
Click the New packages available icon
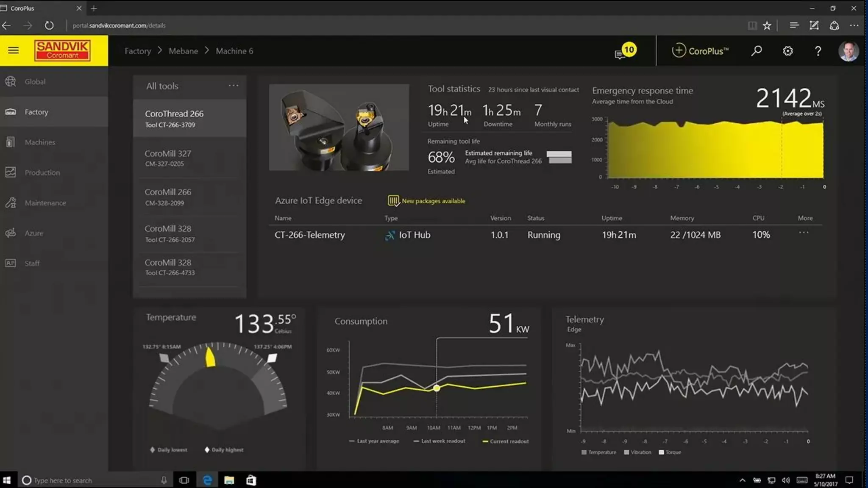[393, 200]
